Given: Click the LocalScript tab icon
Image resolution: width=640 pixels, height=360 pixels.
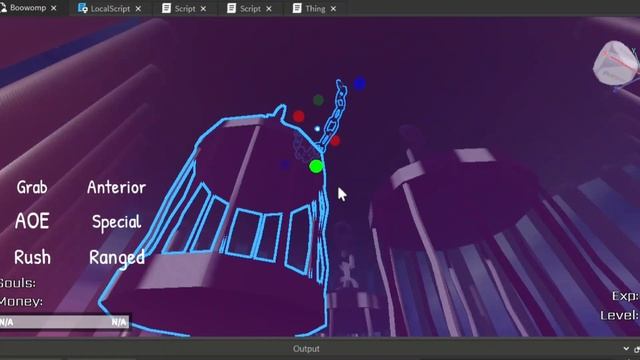Looking at the screenshot, I should click(82, 8).
